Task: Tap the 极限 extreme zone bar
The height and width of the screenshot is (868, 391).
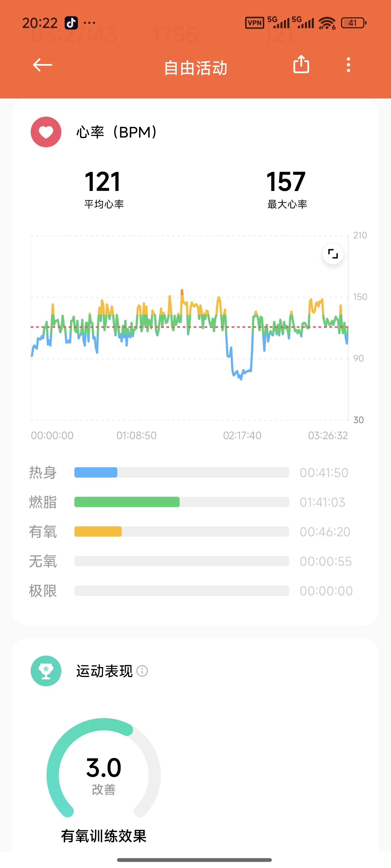Action: (x=181, y=591)
